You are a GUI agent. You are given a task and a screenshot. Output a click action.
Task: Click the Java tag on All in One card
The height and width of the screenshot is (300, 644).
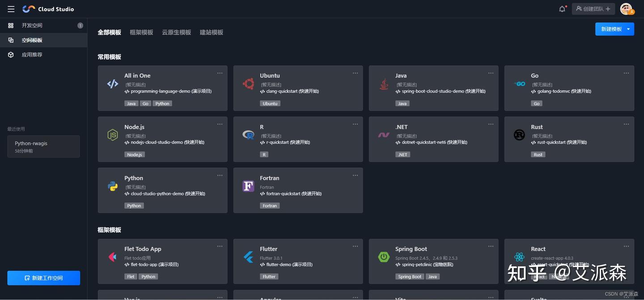[131, 103]
